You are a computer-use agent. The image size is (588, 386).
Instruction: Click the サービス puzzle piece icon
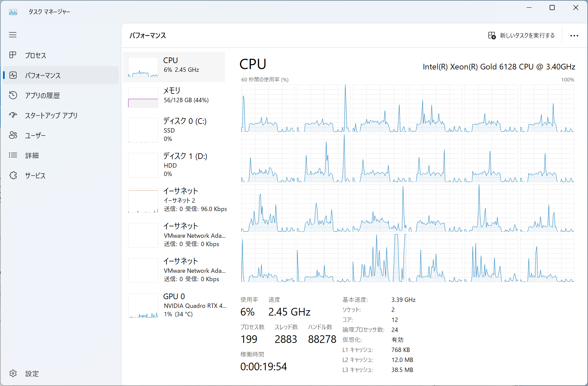tap(13, 175)
